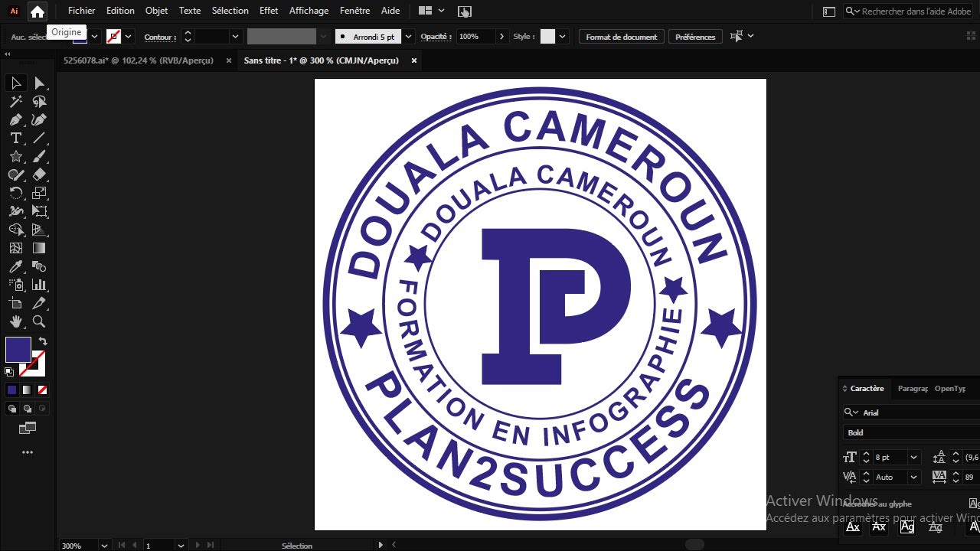Open the Objet menu

156,11
